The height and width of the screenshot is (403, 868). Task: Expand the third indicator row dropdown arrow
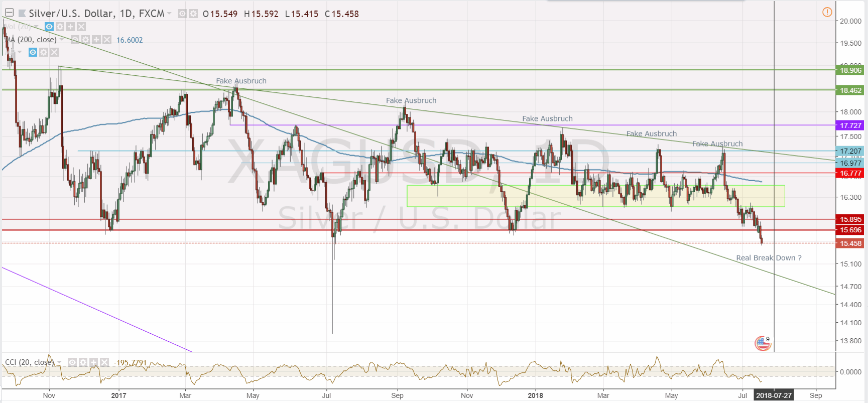pos(20,52)
